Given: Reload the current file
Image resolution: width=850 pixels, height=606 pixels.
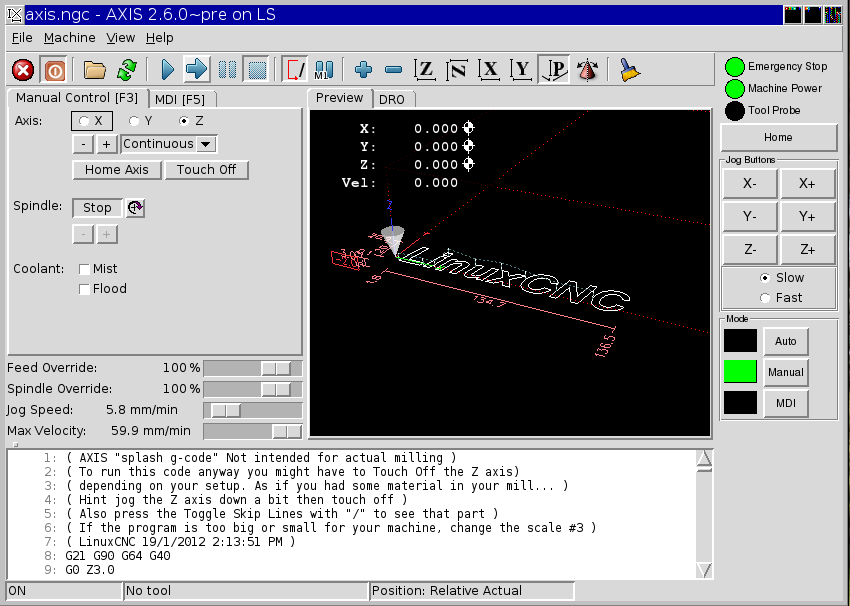Looking at the screenshot, I should click(x=127, y=70).
